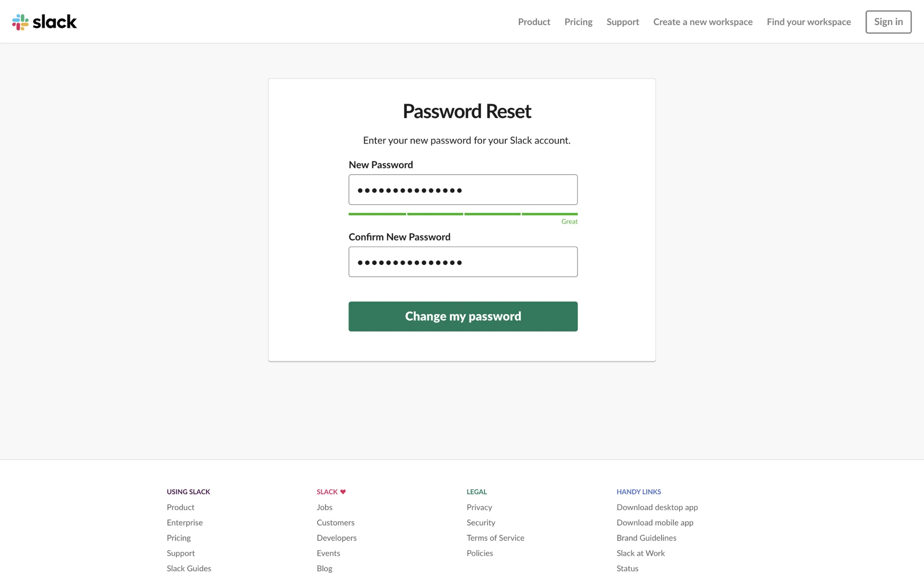Viewport: 924px width, 578px height.
Task: Submit with Change my password button
Action: (x=462, y=316)
